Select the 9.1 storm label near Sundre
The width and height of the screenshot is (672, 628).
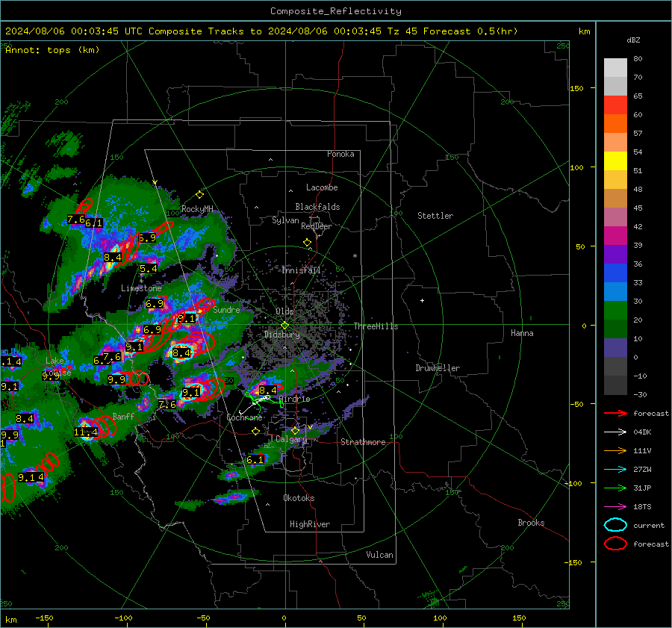[x=187, y=319]
